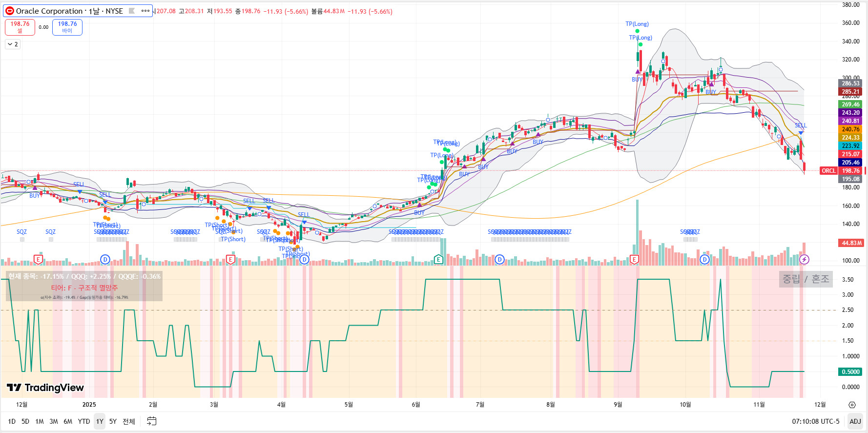Click the 380.00 price scale label

point(850,5)
